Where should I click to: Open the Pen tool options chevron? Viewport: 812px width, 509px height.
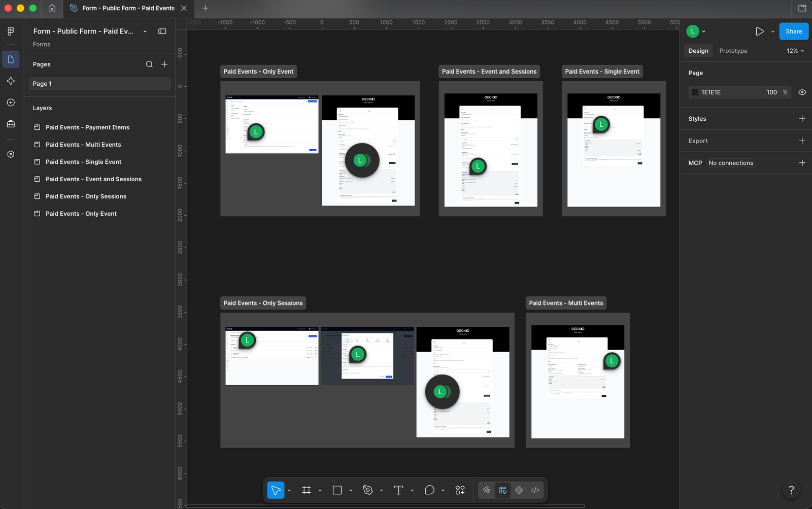[x=381, y=490]
